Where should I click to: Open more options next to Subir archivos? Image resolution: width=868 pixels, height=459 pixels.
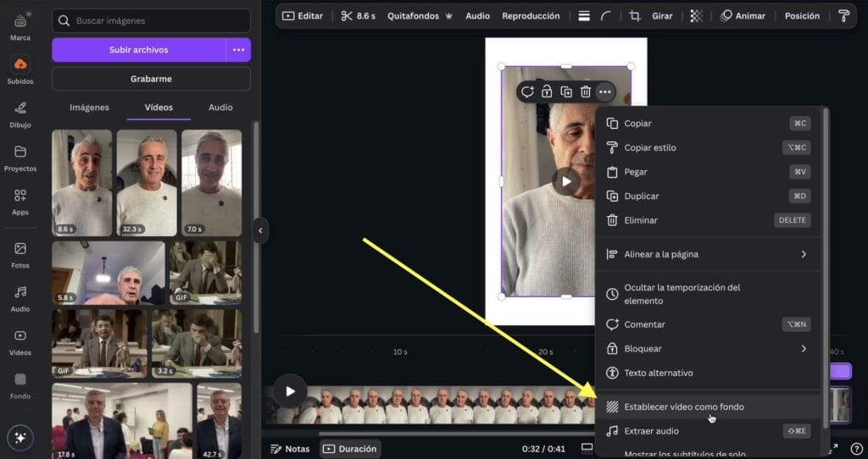coord(238,50)
